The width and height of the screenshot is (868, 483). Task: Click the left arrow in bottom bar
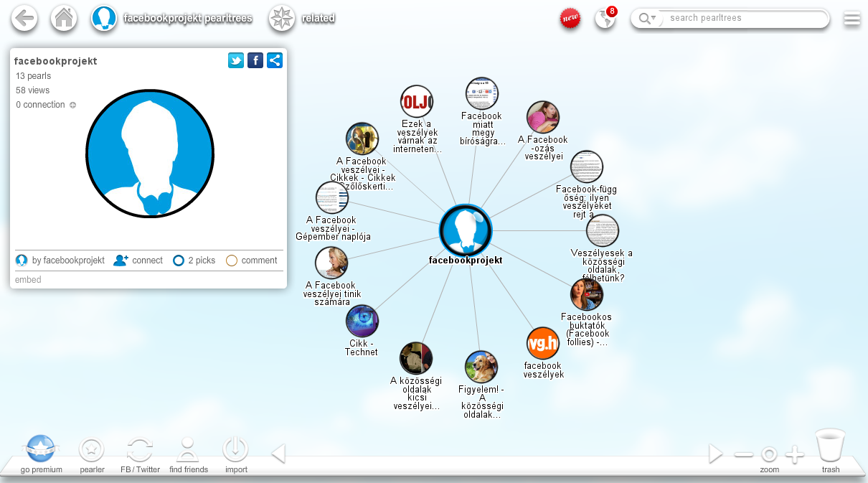pos(278,454)
